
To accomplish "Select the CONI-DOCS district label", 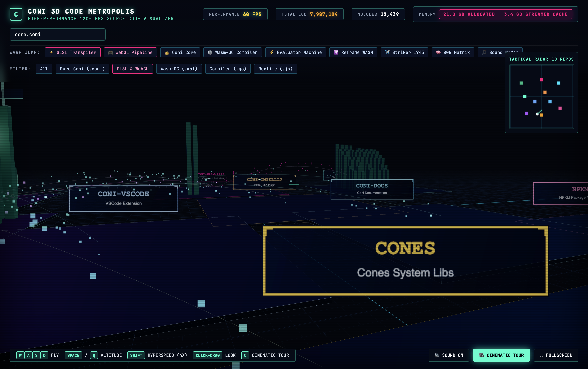I will (x=372, y=189).
